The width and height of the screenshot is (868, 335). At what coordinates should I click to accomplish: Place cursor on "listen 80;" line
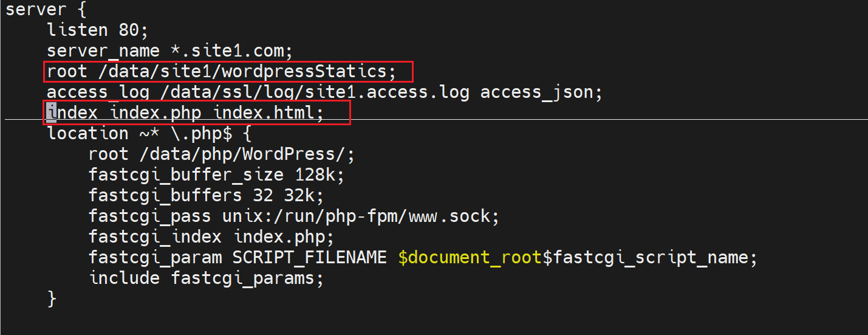pyautogui.click(x=97, y=30)
